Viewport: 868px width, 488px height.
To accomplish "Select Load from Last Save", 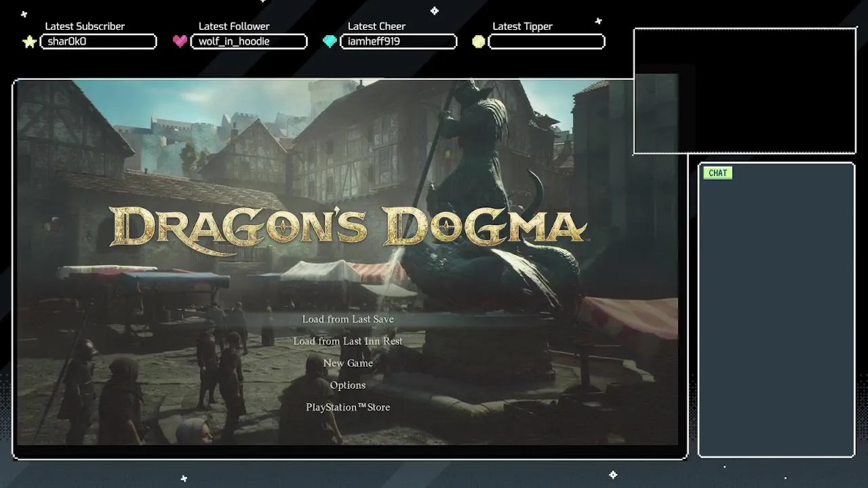I will [x=348, y=319].
